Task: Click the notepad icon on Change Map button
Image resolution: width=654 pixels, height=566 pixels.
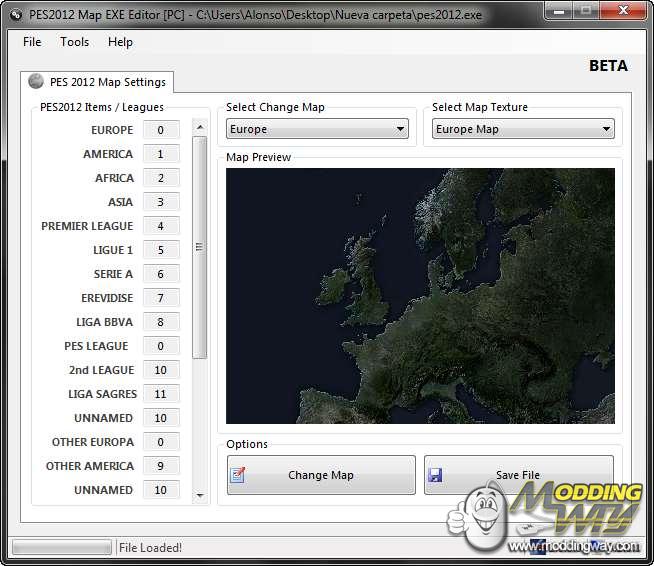Action: coord(237,475)
